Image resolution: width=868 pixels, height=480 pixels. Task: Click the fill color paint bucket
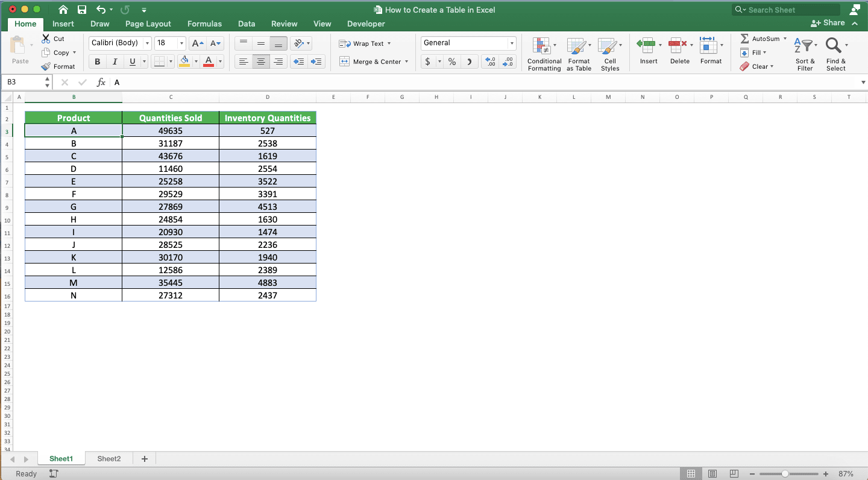point(184,62)
